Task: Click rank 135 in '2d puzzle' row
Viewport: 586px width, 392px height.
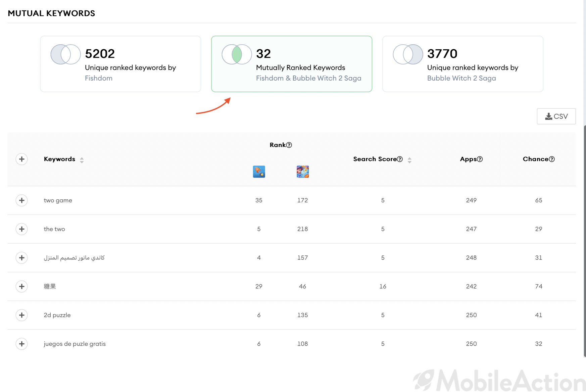Action: coord(302,315)
